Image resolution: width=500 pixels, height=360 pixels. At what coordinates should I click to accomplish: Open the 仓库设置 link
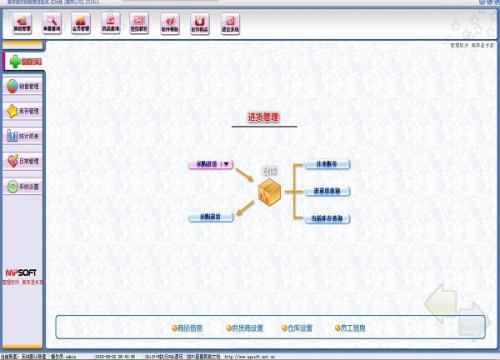pyautogui.click(x=297, y=328)
